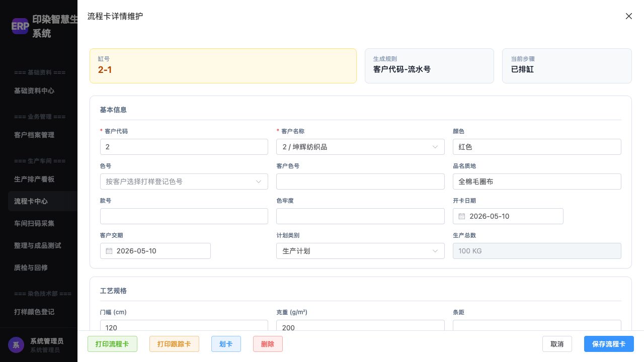Open calendar icon in 开卡日期 field
Screen dimensions: 644x362
461,216
